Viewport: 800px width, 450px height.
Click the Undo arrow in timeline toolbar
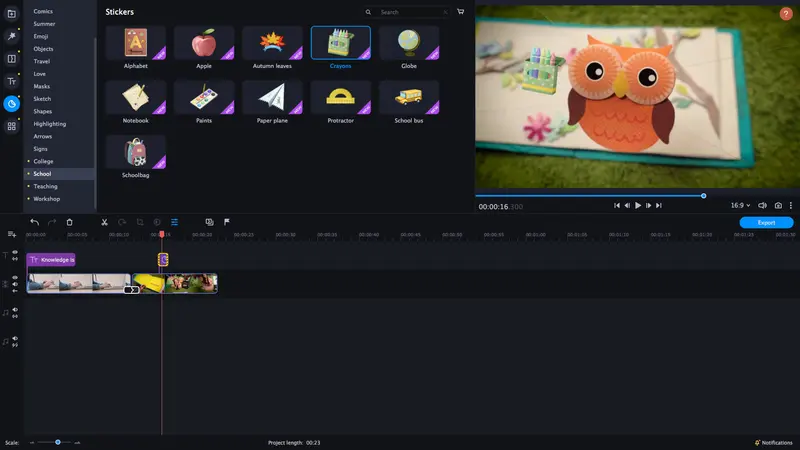click(x=35, y=222)
